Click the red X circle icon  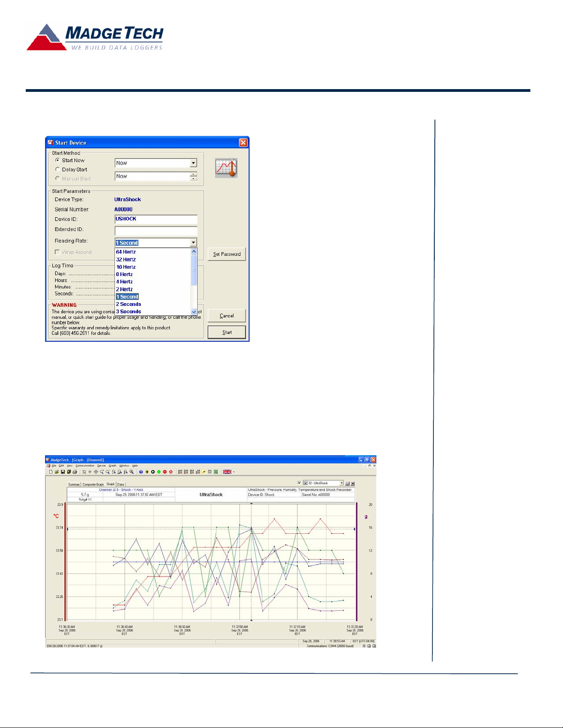pos(171,472)
